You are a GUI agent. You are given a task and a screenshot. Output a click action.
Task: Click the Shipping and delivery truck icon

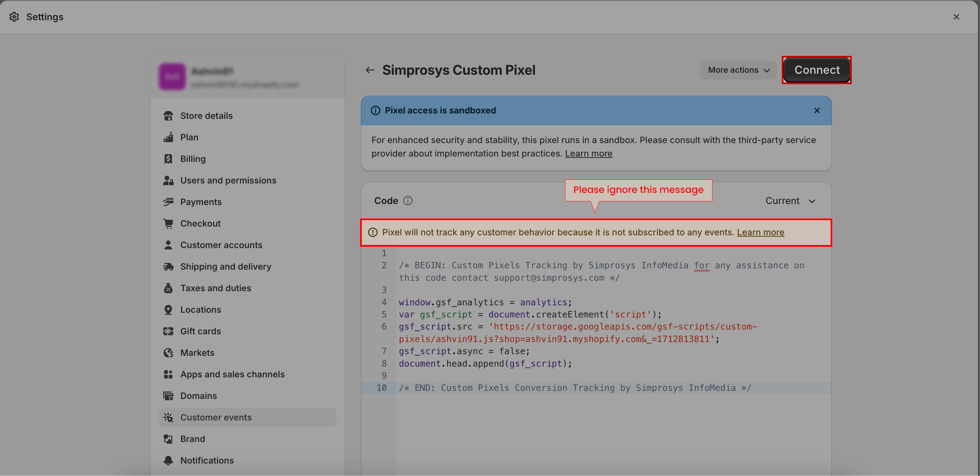[168, 266]
